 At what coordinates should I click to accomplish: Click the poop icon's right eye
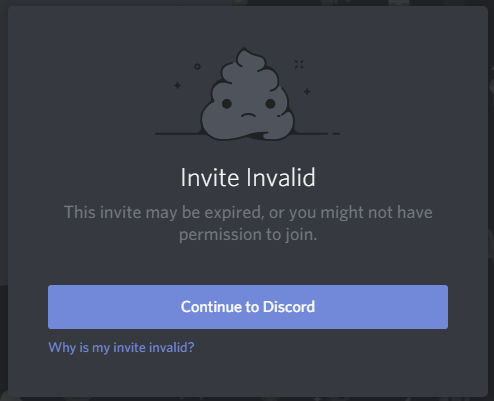[x=270, y=104]
